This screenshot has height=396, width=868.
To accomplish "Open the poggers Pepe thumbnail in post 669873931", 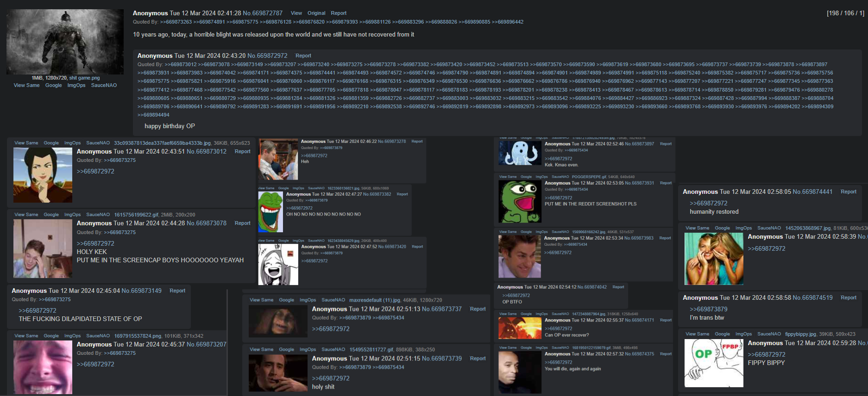I will pos(520,201).
